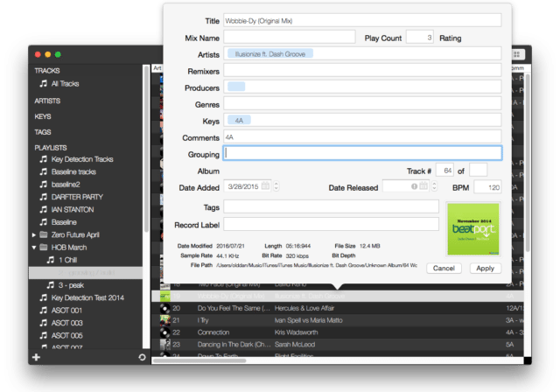Screen dimensions: 560x392
Task: Click the Track # field with 64
Action: pos(444,171)
